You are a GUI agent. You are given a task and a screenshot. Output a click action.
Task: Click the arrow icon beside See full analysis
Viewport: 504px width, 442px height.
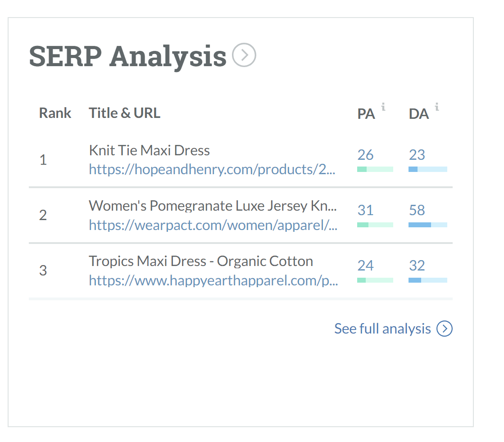point(445,329)
